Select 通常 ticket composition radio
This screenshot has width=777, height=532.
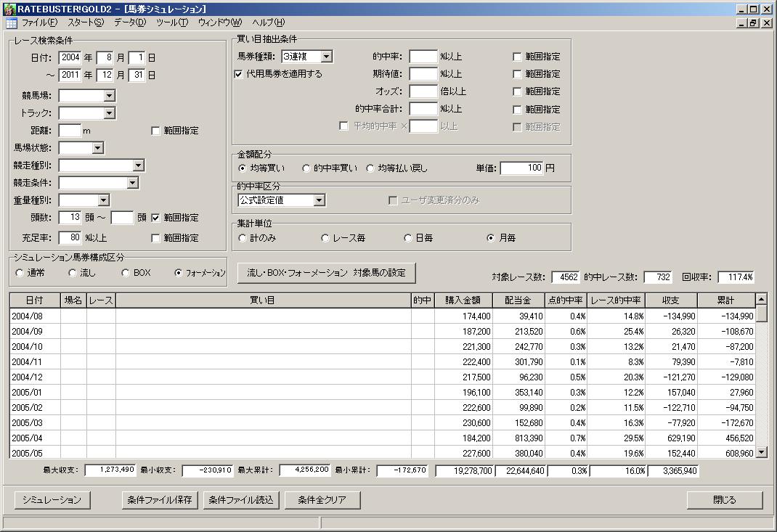click(20, 273)
